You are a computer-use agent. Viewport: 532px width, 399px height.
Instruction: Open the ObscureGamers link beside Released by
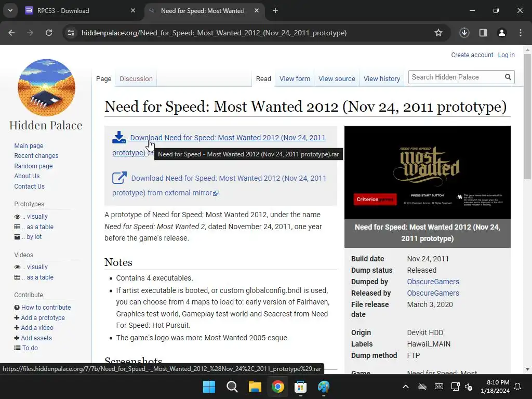click(x=433, y=293)
